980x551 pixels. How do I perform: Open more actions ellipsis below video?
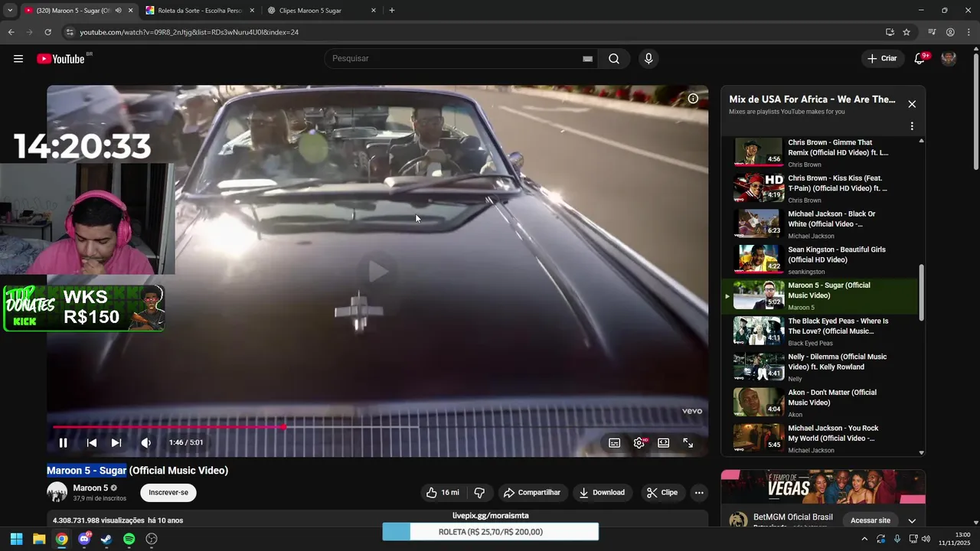pos(699,493)
